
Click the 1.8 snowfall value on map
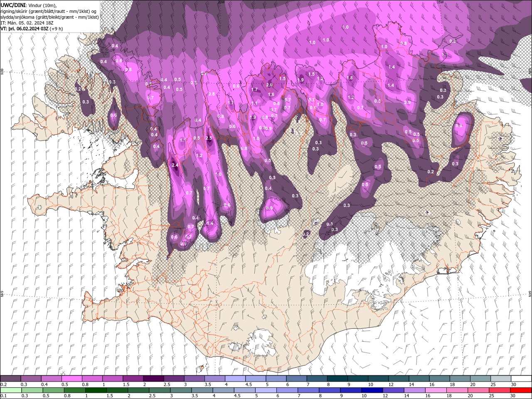point(350,78)
